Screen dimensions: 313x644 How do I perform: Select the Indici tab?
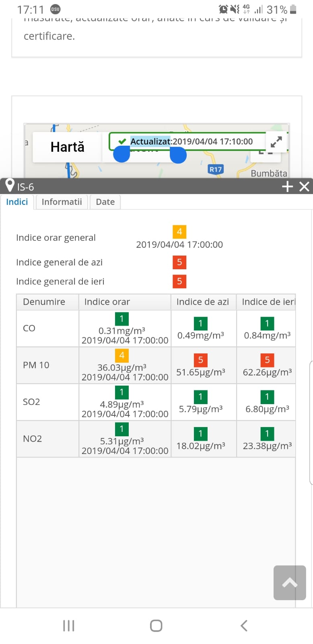point(17,202)
